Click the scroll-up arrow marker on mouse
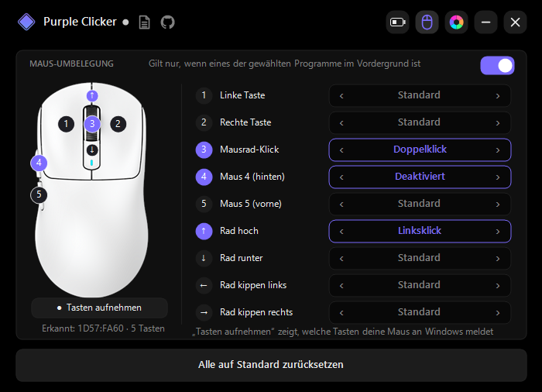This screenshot has width=542, height=392. coord(92,95)
